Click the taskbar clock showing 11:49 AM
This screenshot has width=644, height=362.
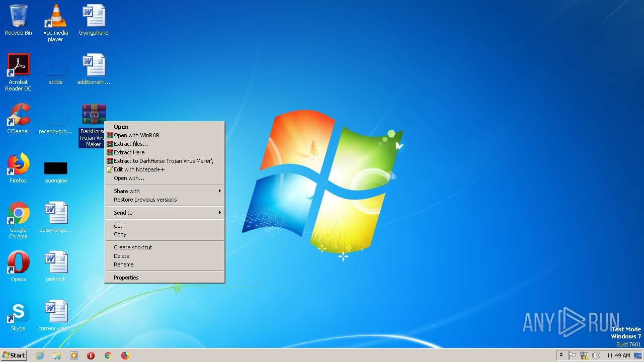618,355
